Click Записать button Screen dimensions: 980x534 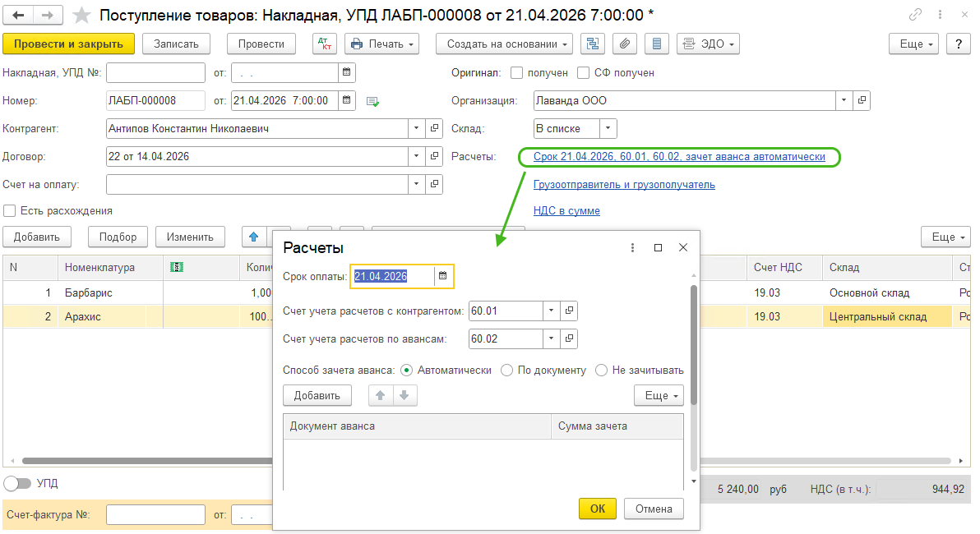click(176, 44)
